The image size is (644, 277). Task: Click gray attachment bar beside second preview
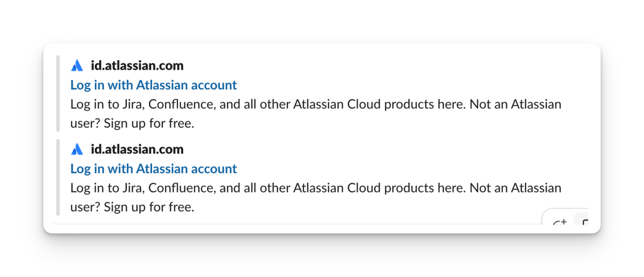click(58, 177)
